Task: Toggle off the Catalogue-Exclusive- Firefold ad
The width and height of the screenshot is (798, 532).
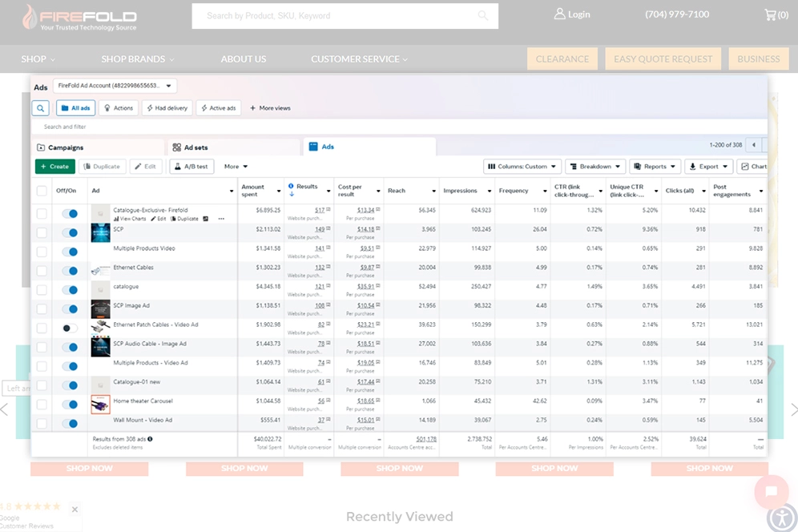Action: [x=70, y=214]
